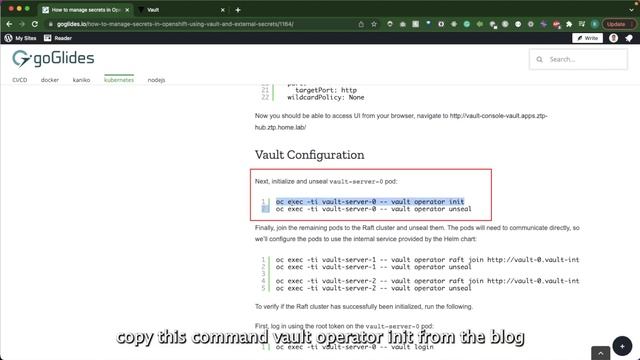This screenshot has width=640, height=360.
Task: Click the 'vault-server-2 -- vault operator unseal' line
Action: tap(373, 288)
